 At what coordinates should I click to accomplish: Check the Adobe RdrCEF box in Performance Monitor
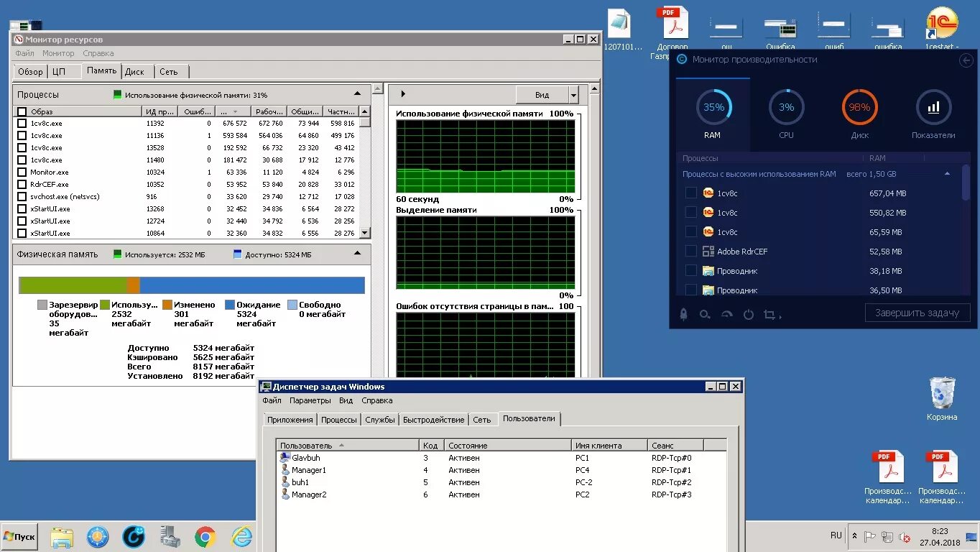(690, 252)
